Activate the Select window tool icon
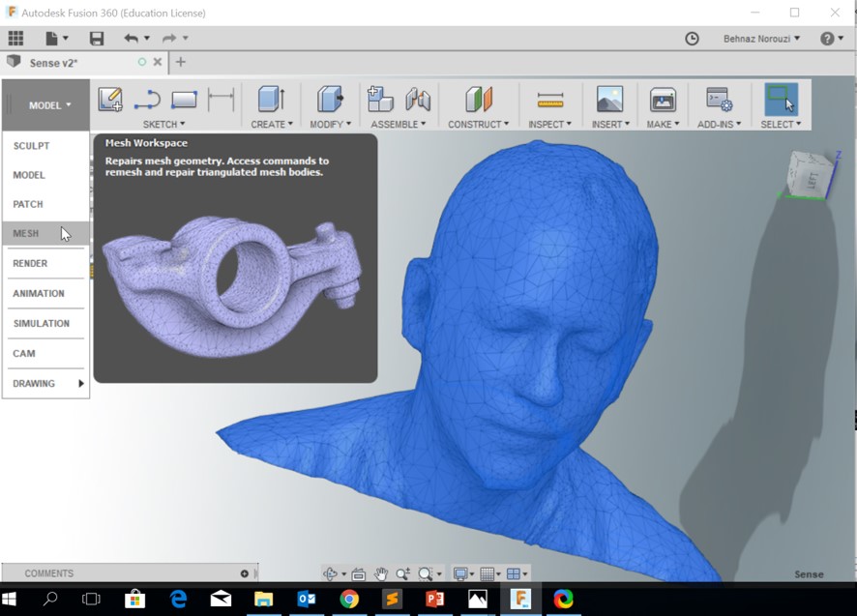Viewport: 857px width, 616px height. 781,100
